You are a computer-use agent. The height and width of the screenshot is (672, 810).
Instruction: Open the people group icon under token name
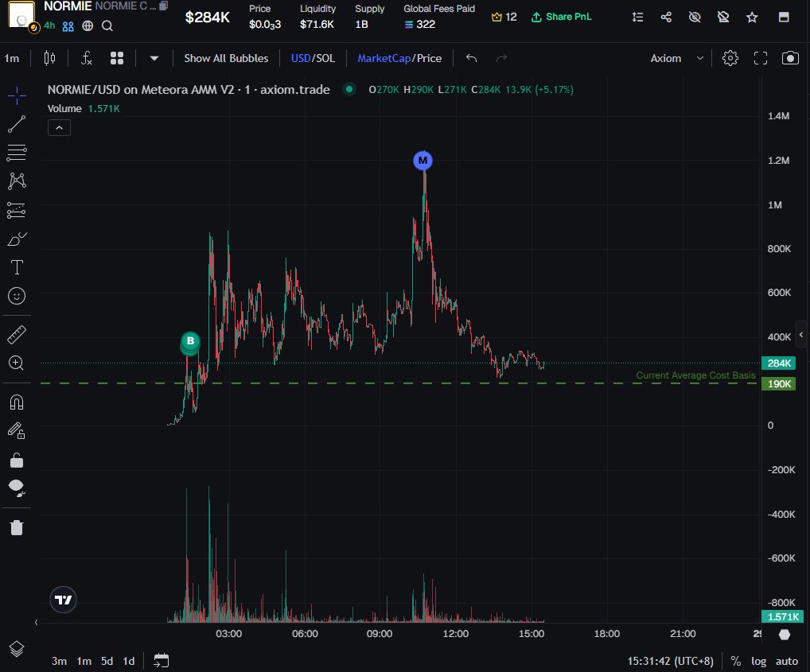(x=68, y=25)
